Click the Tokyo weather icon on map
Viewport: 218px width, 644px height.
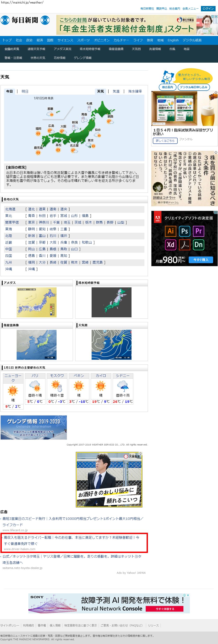(x=90, y=145)
